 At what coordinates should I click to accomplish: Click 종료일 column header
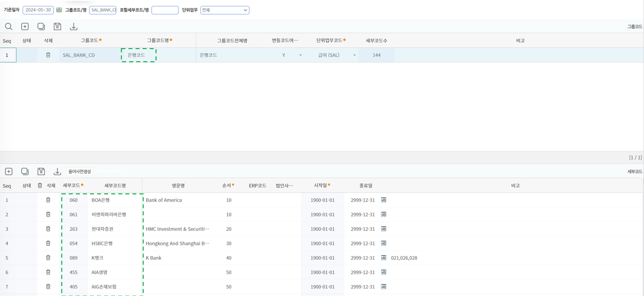(366, 186)
